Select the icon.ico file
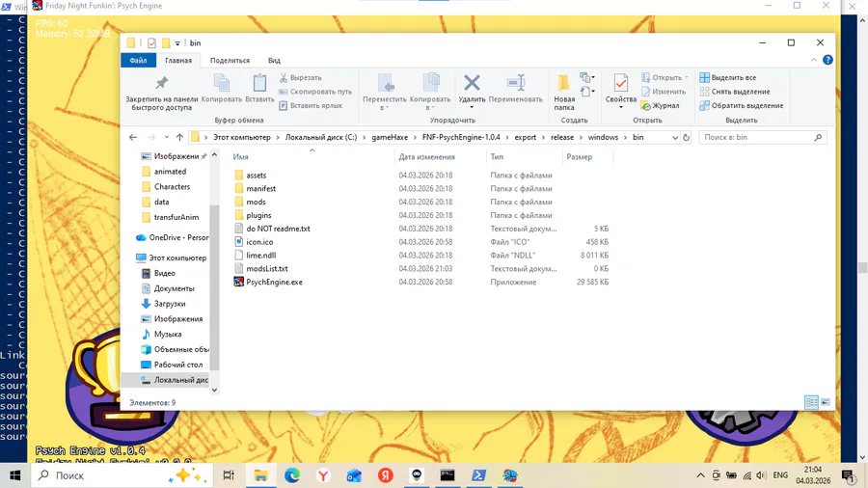The height and width of the screenshot is (488, 868). pos(259,242)
